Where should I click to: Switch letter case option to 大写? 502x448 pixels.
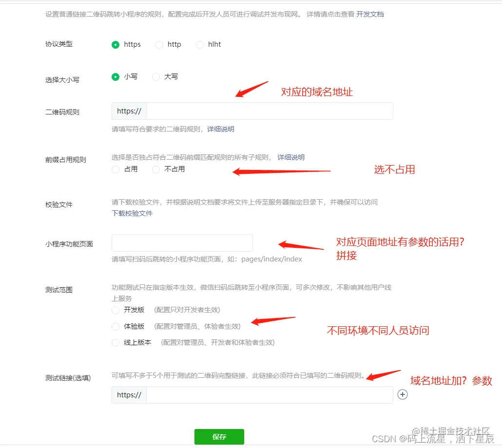(155, 76)
